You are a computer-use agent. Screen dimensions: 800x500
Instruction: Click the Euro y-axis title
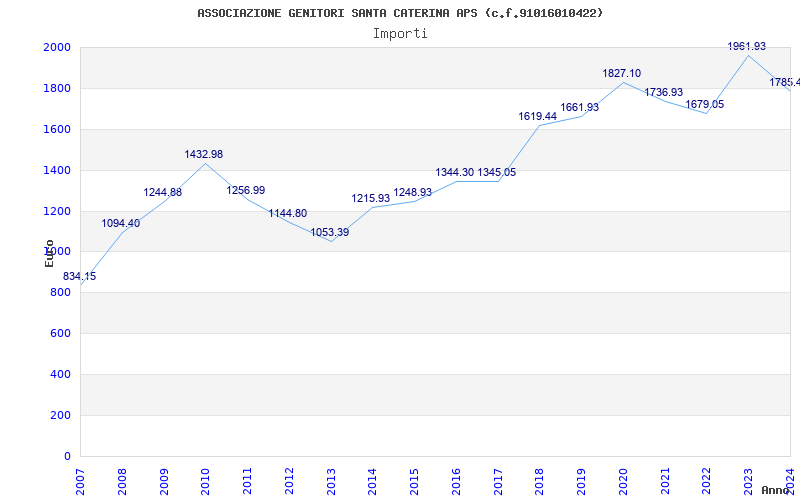(x=49, y=253)
